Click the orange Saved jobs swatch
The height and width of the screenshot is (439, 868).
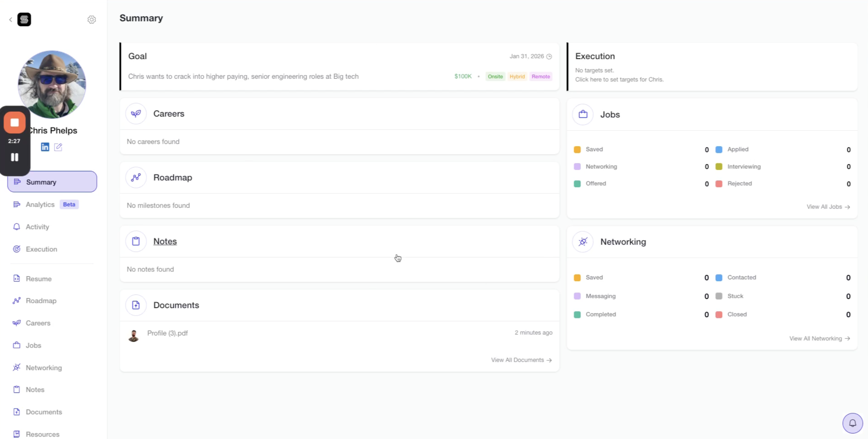click(x=577, y=150)
